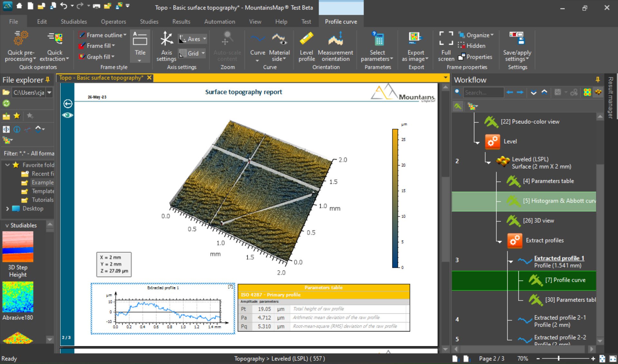Click the pseudo-color thumbnail icon in Workflow toolbar
Screen dimensions: 618x364
point(587,92)
